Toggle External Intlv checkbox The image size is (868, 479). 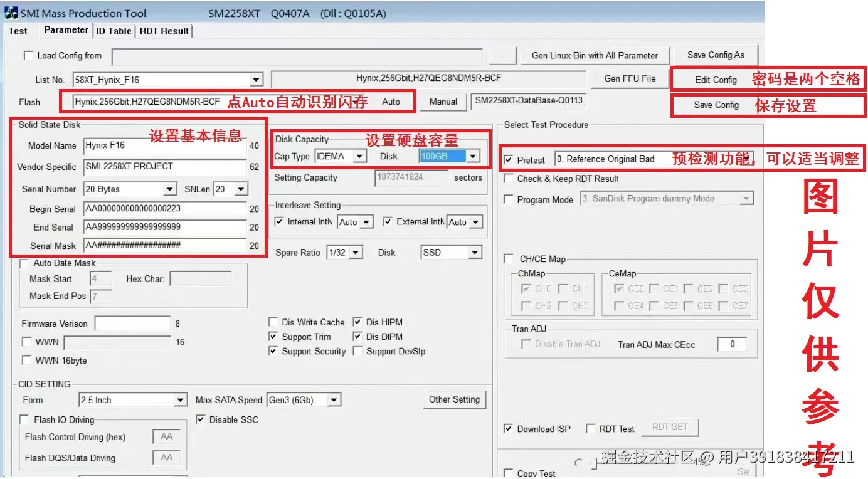[x=388, y=221]
